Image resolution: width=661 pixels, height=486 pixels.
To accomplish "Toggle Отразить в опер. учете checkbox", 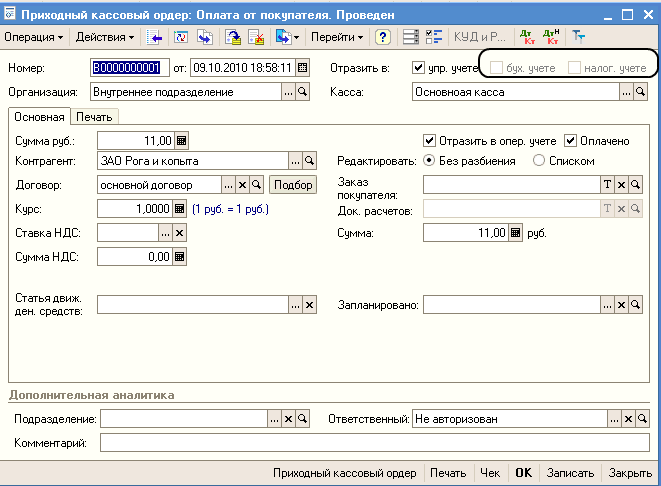I will 429,140.
